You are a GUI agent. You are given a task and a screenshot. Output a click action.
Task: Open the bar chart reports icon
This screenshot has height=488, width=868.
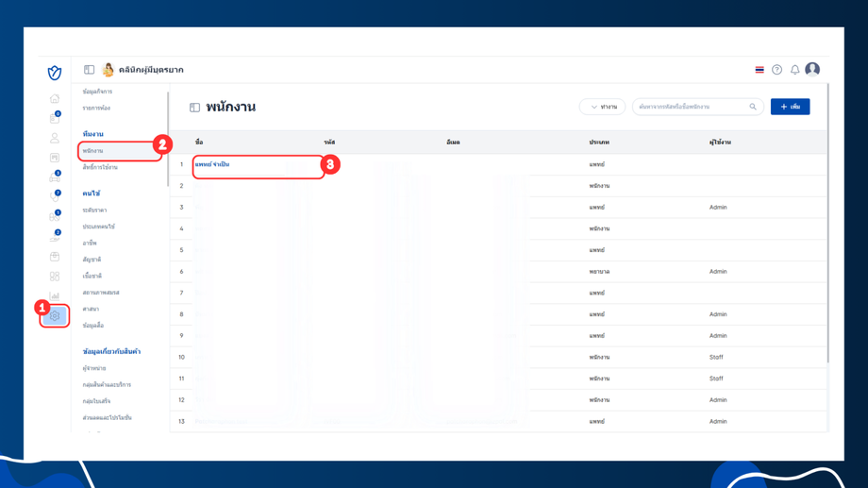55,295
